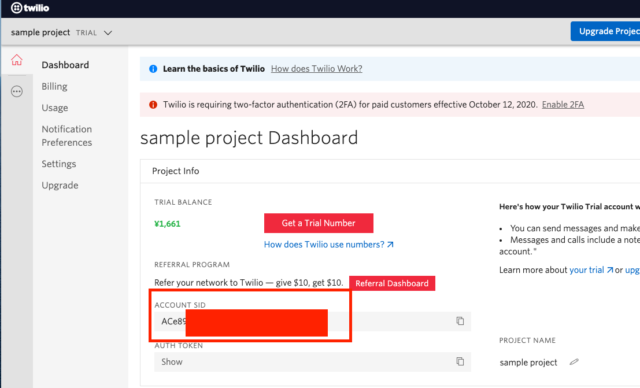640x388 pixels.
Task: Open the home icon in the sidebar
Action: pyautogui.click(x=17, y=60)
